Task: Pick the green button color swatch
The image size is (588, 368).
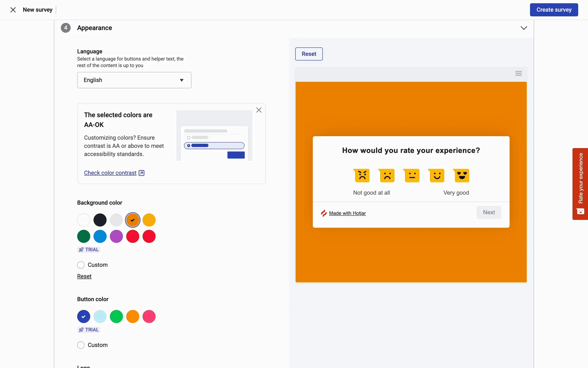Action: tap(116, 316)
